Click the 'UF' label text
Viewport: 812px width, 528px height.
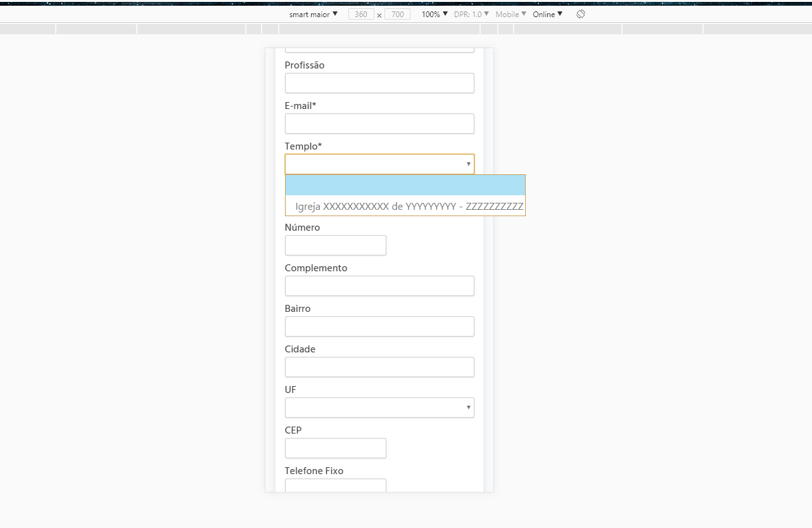pyautogui.click(x=291, y=390)
